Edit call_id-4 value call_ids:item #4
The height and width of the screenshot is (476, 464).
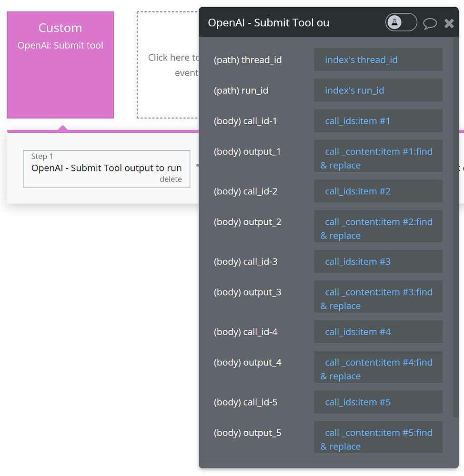point(378,332)
